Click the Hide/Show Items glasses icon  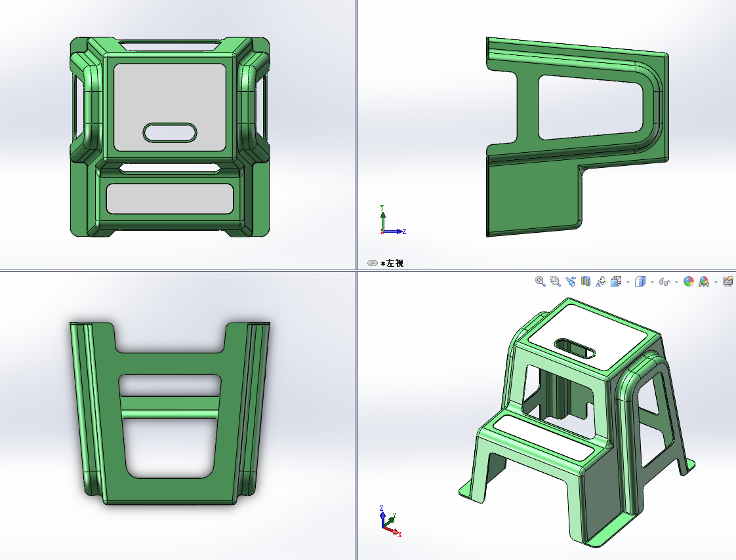point(664,281)
